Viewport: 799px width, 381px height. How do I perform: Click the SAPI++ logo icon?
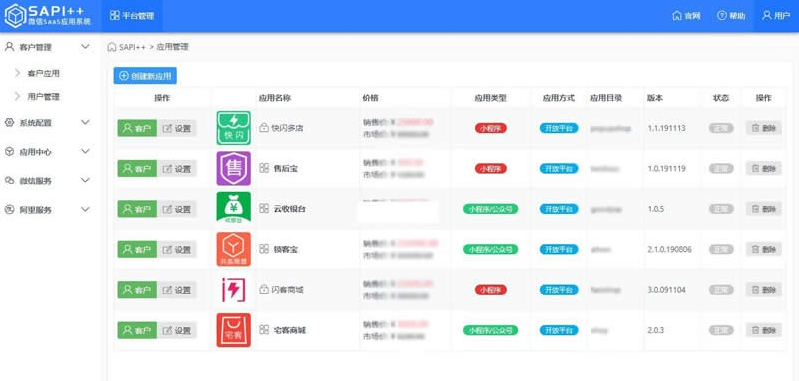(x=15, y=16)
